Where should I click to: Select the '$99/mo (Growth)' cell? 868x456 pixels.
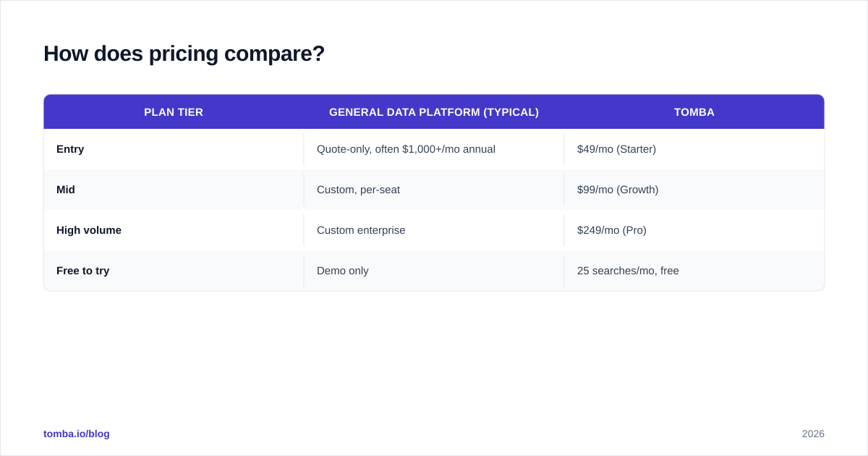pos(694,190)
